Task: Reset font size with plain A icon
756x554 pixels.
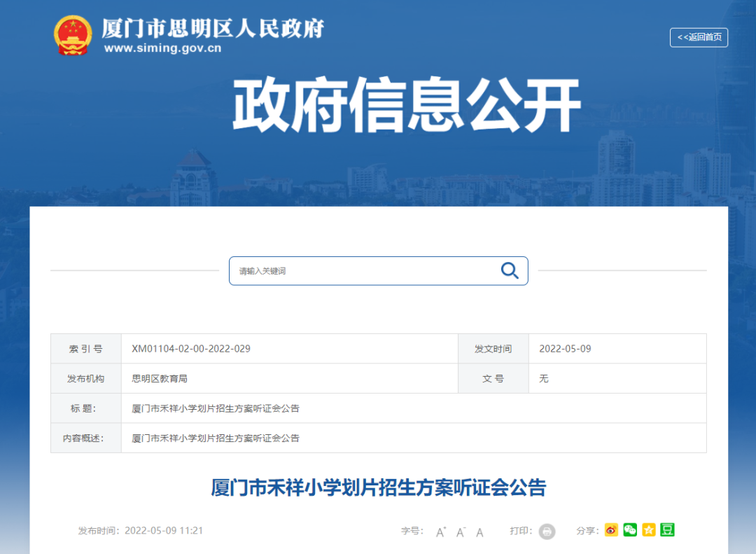Action: (479, 532)
